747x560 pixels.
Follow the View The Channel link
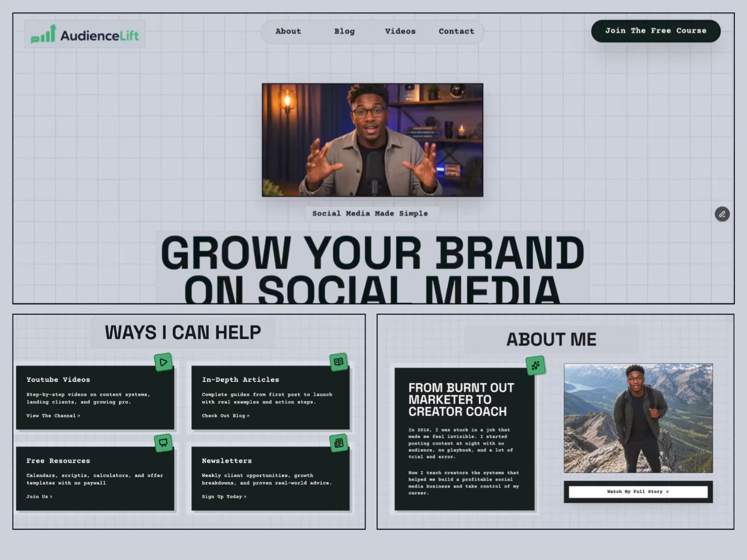(x=53, y=416)
